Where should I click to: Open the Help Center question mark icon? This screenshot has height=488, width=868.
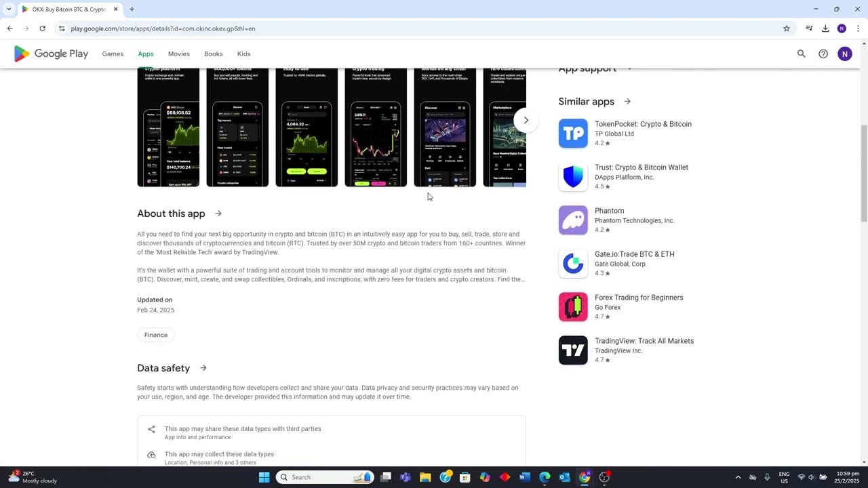tap(823, 54)
